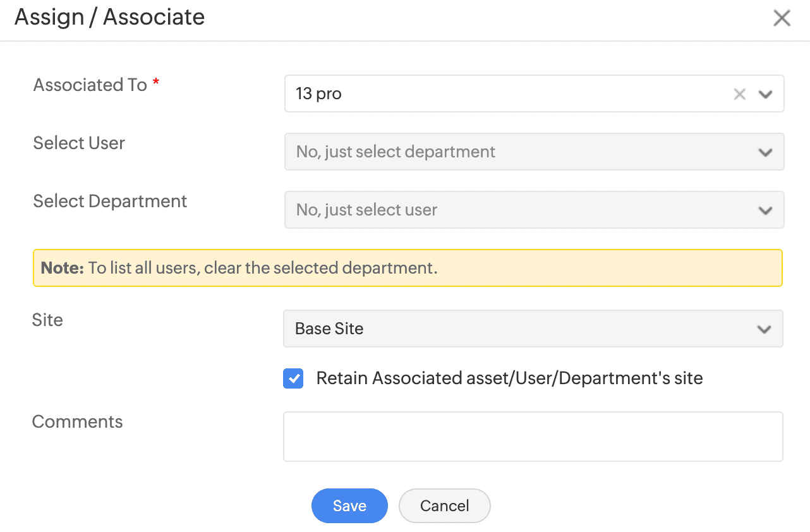Click the 'Associated To' field label
810x532 pixels.
click(x=90, y=85)
